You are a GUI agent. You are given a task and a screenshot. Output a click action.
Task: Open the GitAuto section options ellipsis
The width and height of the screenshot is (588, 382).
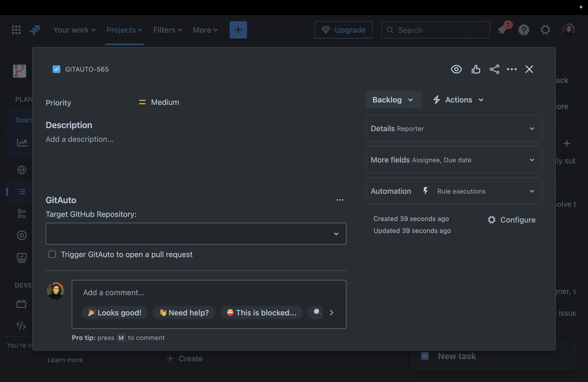pos(340,200)
